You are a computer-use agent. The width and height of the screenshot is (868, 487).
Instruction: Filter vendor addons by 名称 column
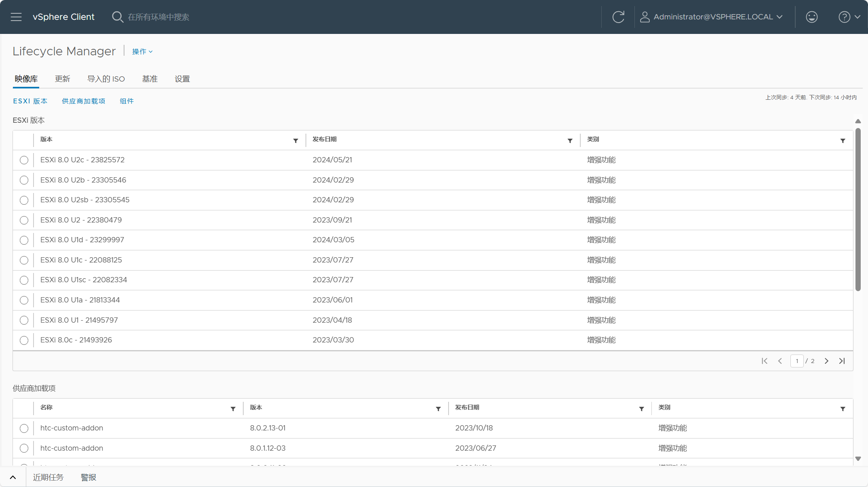pos(233,409)
